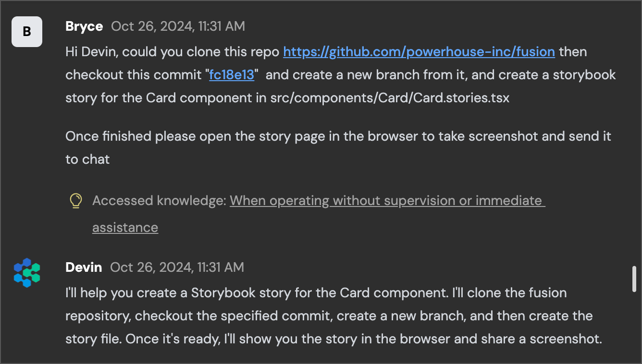Click Bryce's "B" avatar icon
The width and height of the screenshot is (642, 364).
pos(27,32)
